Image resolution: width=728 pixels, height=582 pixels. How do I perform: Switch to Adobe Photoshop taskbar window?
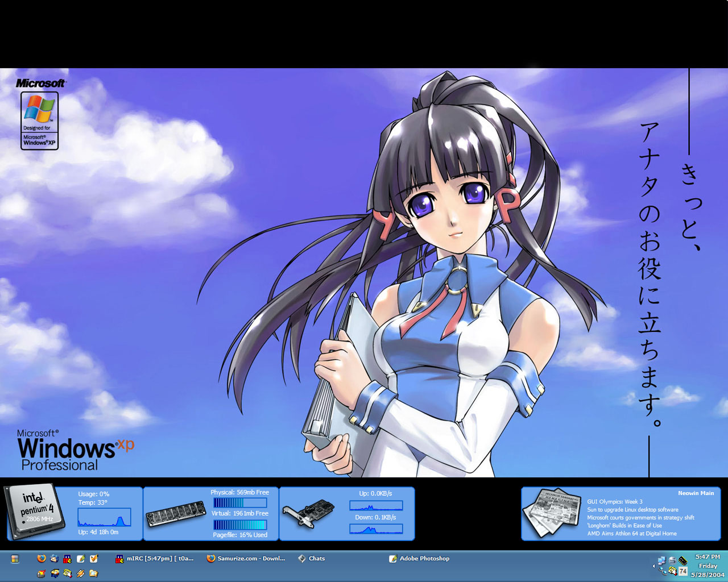click(x=419, y=559)
